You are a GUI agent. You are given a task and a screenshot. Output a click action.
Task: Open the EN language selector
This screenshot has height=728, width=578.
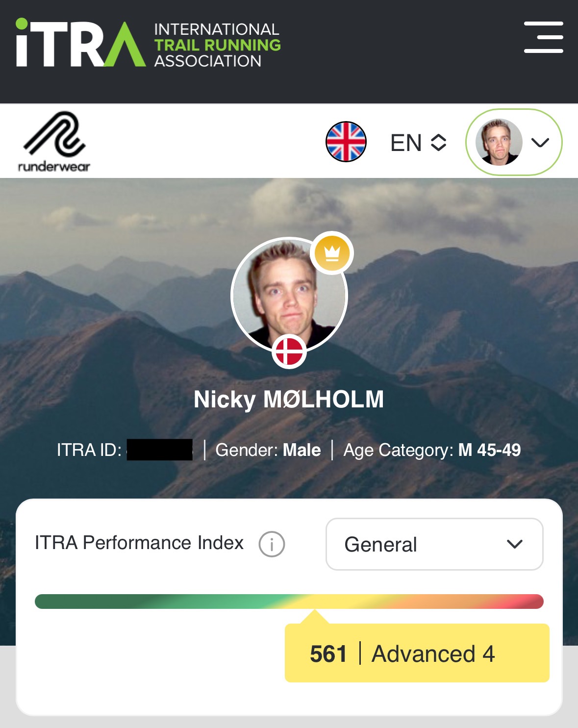[418, 143]
